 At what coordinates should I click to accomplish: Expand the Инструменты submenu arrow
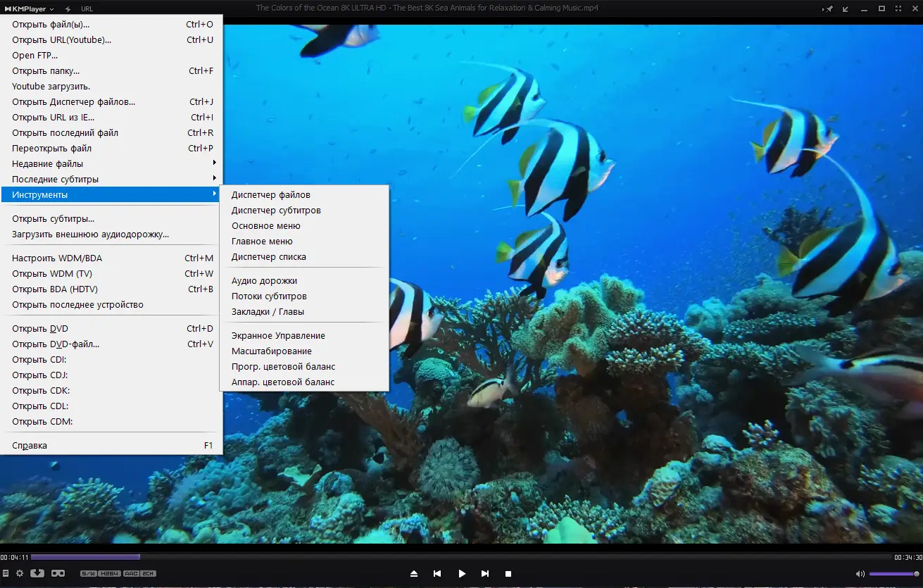point(215,194)
